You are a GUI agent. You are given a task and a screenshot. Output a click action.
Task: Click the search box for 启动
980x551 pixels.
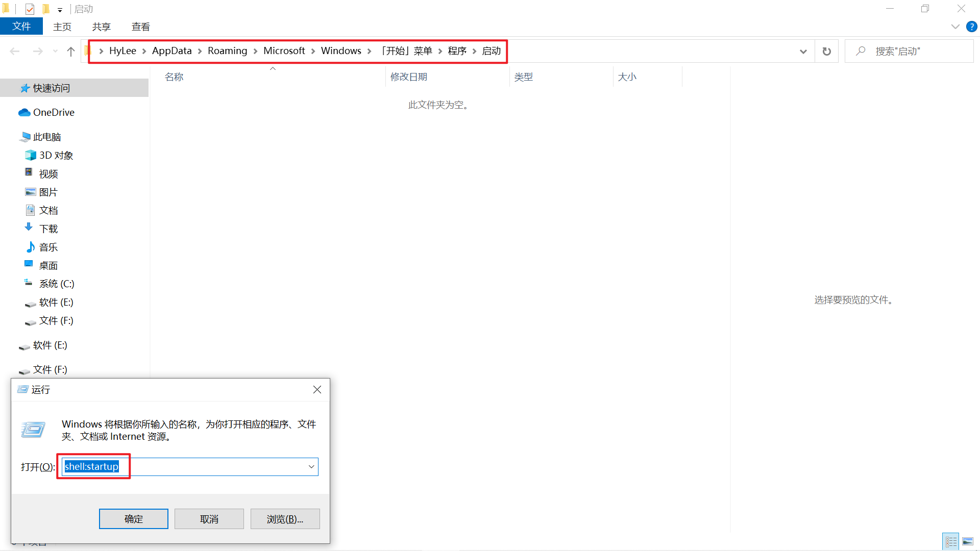point(910,51)
